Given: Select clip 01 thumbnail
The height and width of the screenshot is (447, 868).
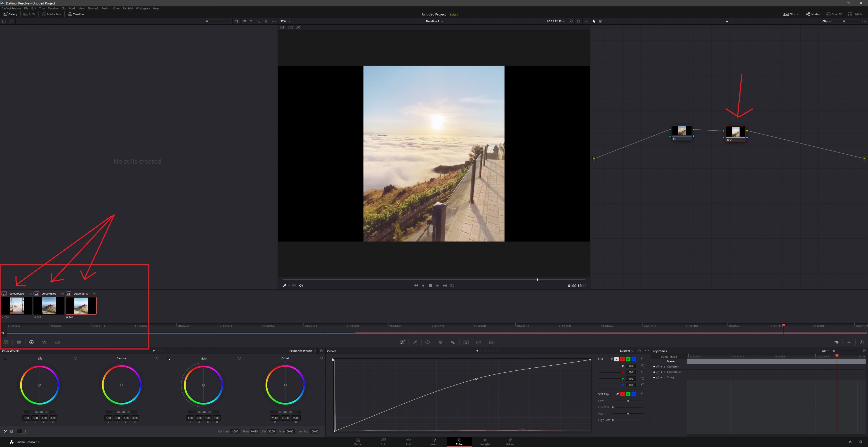Looking at the screenshot, I should [x=17, y=306].
